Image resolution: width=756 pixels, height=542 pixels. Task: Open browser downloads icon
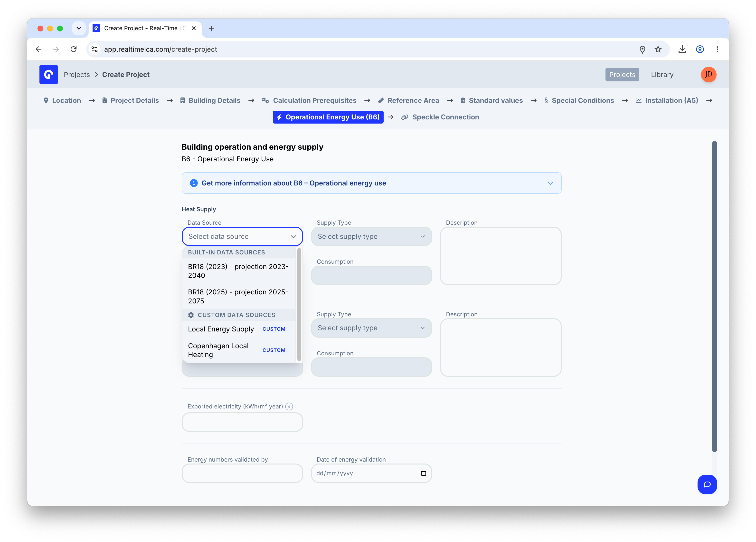click(682, 49)
